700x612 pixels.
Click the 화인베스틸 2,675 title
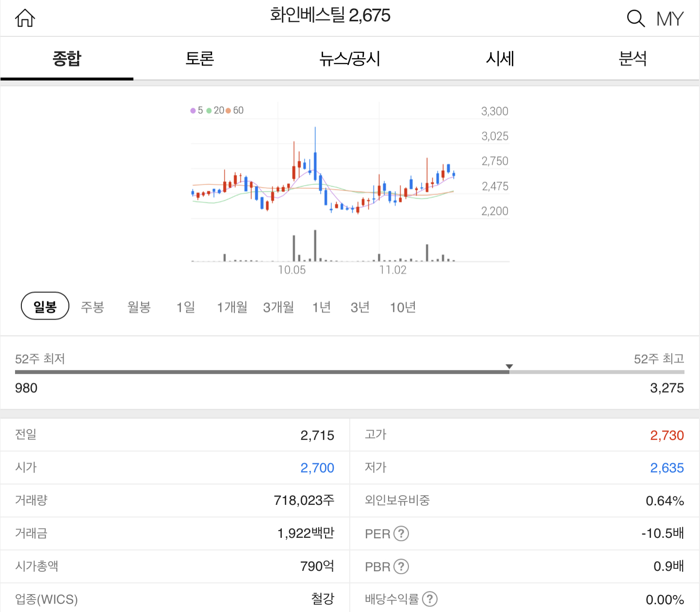(x=330, y=16)
